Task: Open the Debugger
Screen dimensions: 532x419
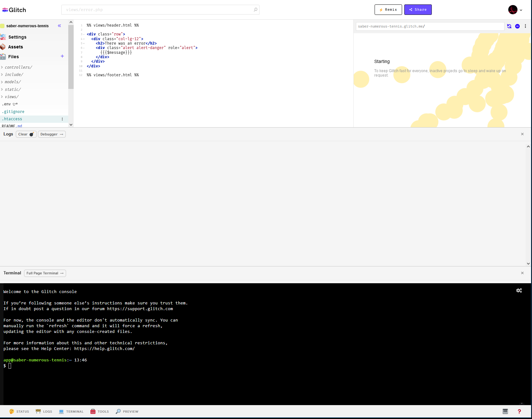Action: (52, 134)
